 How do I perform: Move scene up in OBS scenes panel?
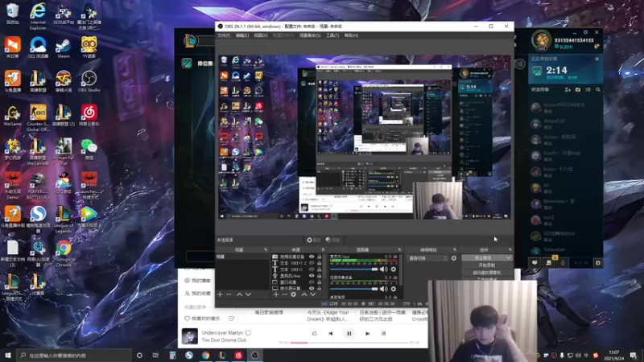pyautogui.click(x=239, y=294)
